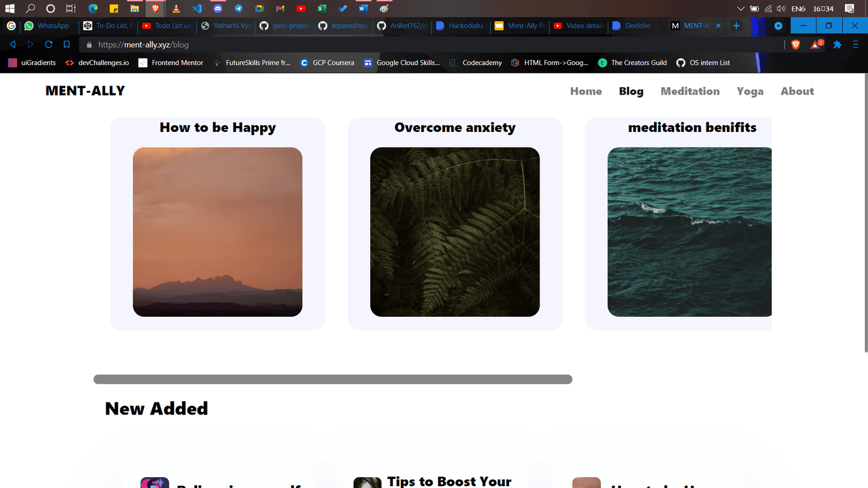Reload the page with refresh icon
This screenshot has height=488, width=868.
[x=49, y=44]
